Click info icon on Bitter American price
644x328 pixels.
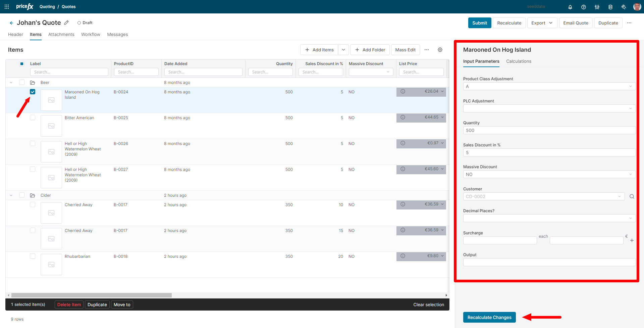[x=403, y=117]
